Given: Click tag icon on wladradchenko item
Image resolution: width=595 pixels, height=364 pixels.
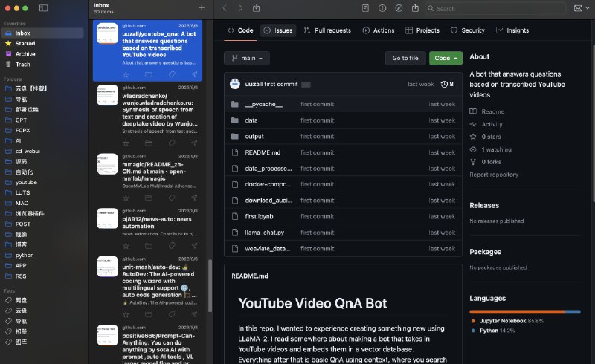Looking at the screenshot, I should point(172,143).
